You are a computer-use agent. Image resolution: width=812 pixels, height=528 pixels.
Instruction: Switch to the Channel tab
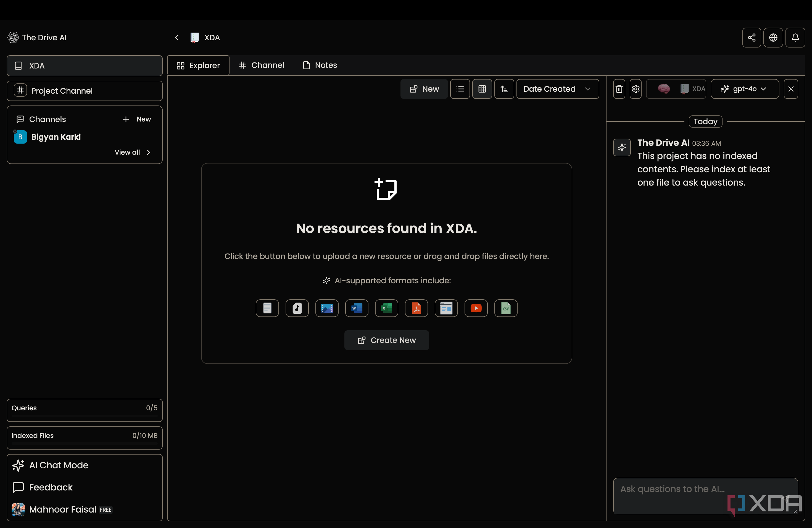click(x=261, y=65)
